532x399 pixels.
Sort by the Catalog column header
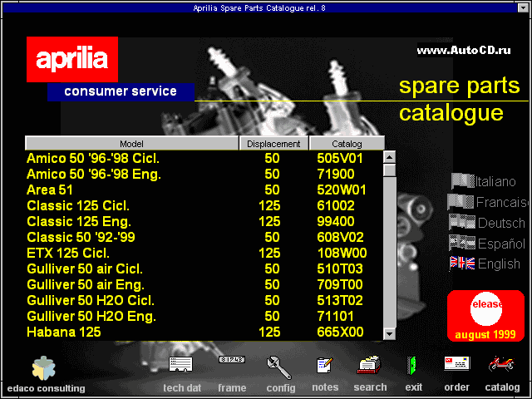(347, 144)
